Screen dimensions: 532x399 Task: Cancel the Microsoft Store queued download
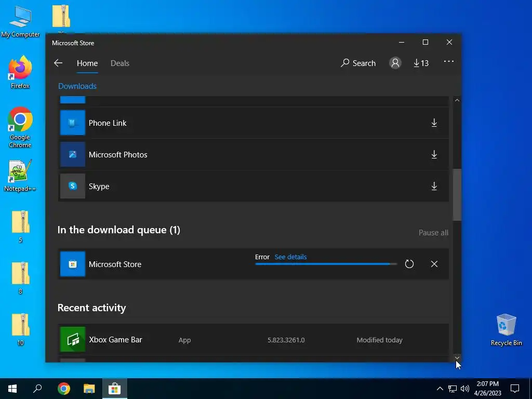pos(434,264)
